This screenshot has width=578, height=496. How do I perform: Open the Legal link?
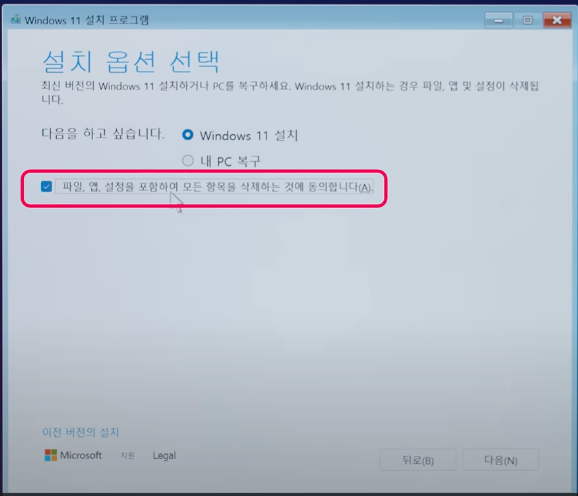click(x=164, y=455)
